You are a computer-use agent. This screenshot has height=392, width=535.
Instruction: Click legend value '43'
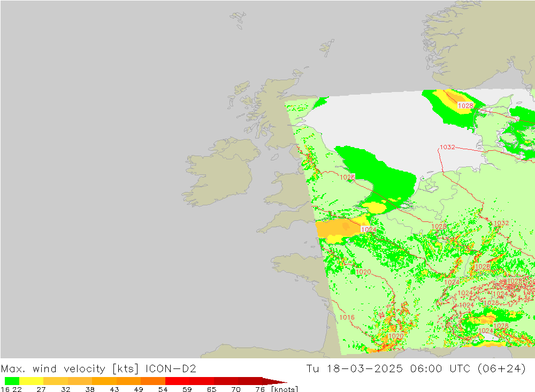click(x=114, y=389)
